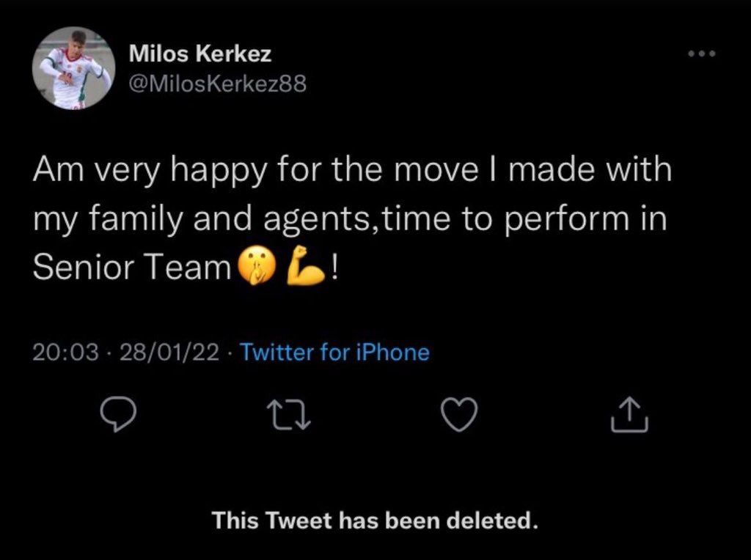Open the share arrow icon
The width and height of the screenshot is (751, 560).
(x=630, y=416)
